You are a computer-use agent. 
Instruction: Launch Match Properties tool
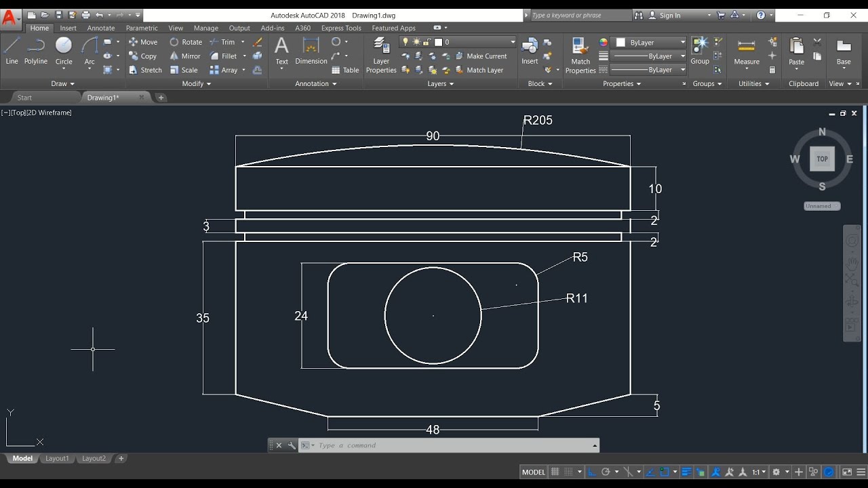tap(580, 54)
